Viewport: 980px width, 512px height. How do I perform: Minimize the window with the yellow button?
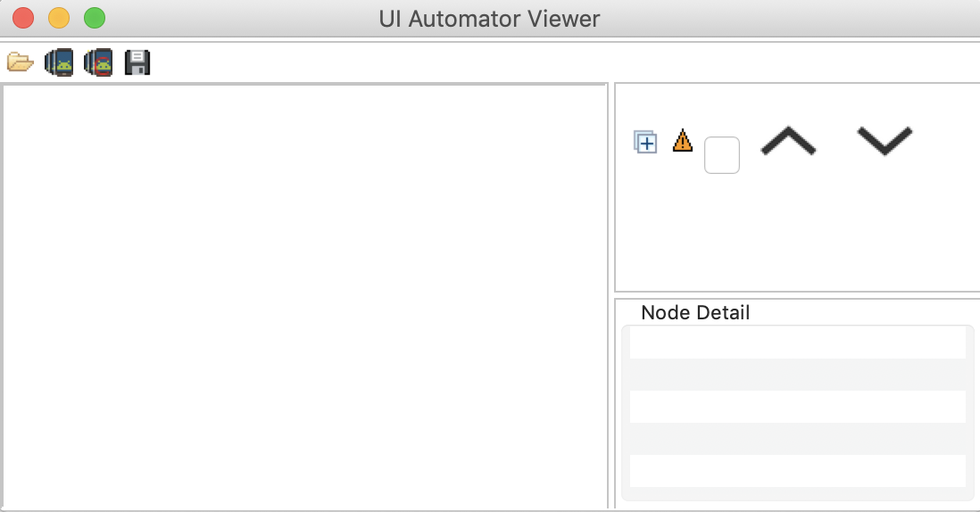pyautogui.click(x=59, y=18)
